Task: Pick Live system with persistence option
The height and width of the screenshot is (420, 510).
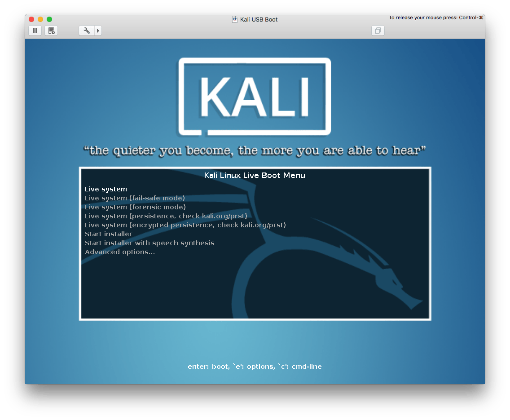Action: (166, 216)
